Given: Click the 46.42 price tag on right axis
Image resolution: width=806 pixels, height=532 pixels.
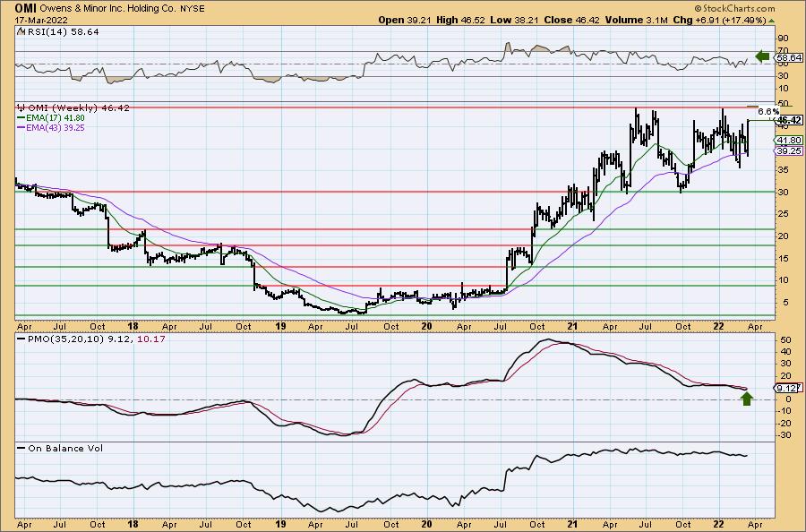Looking at the screenshot, I should (789, 120).
